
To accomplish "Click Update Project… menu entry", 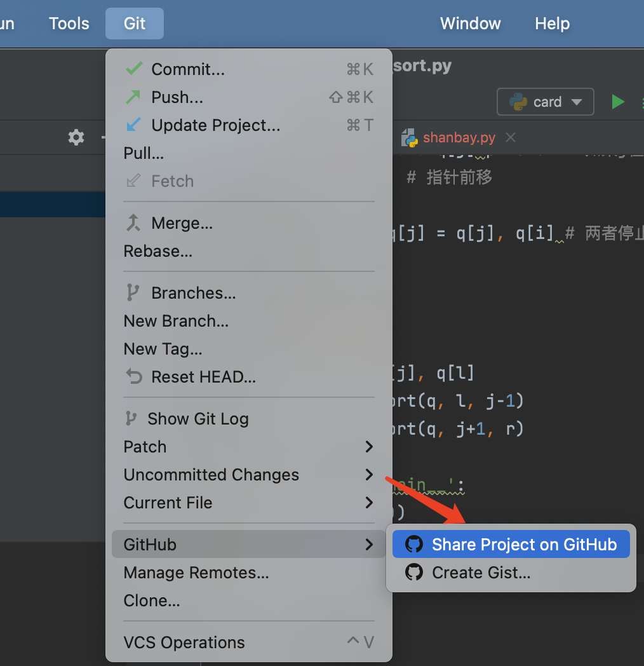I will coord(215,125).
